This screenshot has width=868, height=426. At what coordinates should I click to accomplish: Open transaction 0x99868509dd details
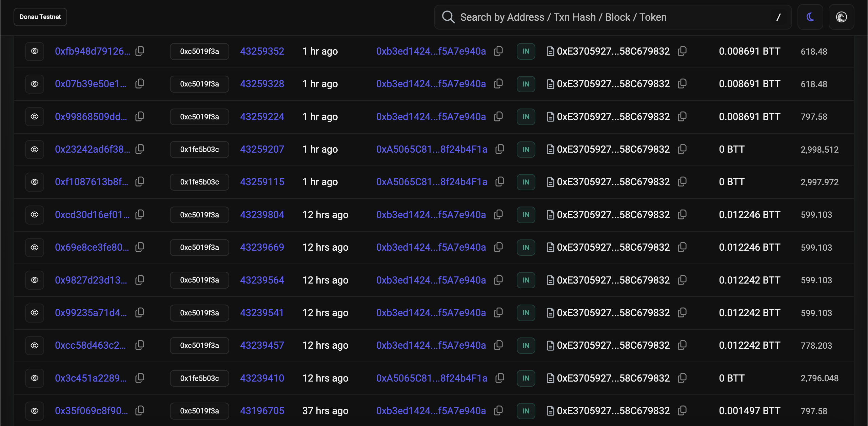pyautogui.click(x=91, y=117)
